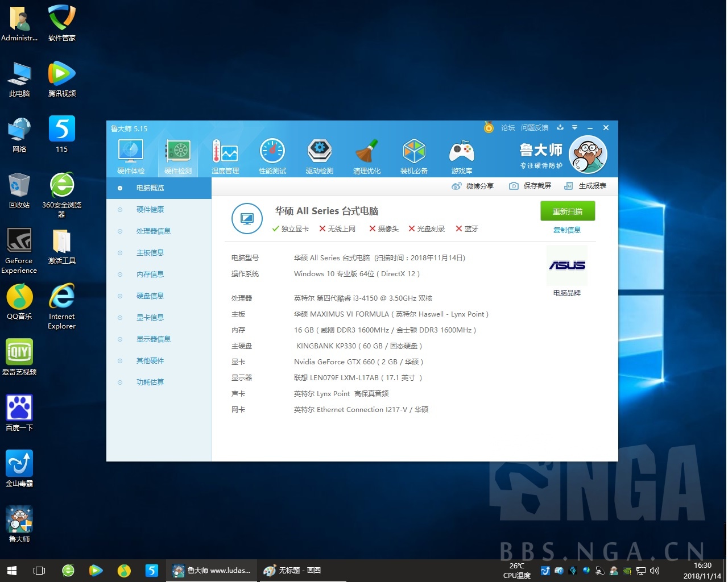
Task: Click the ASUS brand logo thumbnail
Action: 566,265
